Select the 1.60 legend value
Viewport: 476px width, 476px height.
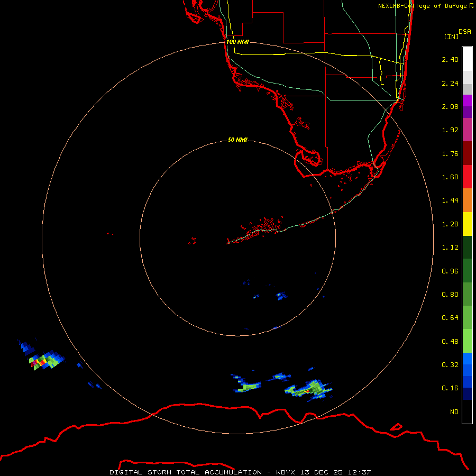[450, 177]
